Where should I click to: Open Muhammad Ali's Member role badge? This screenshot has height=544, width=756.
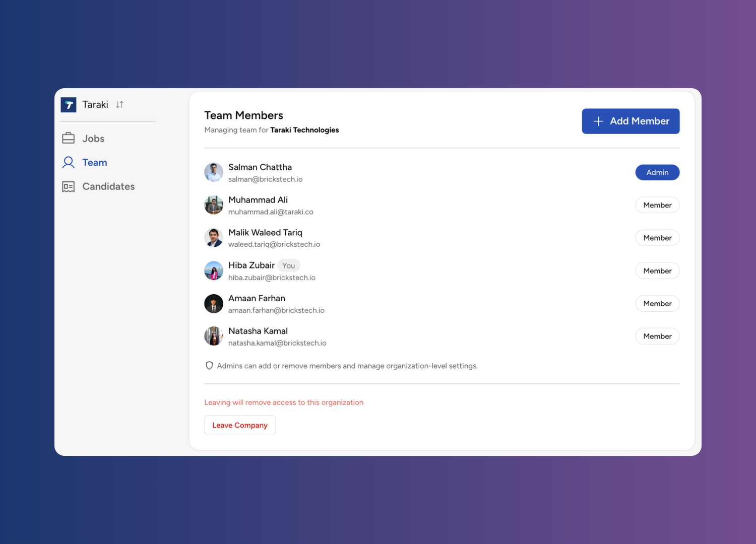(x=657, y=205)
